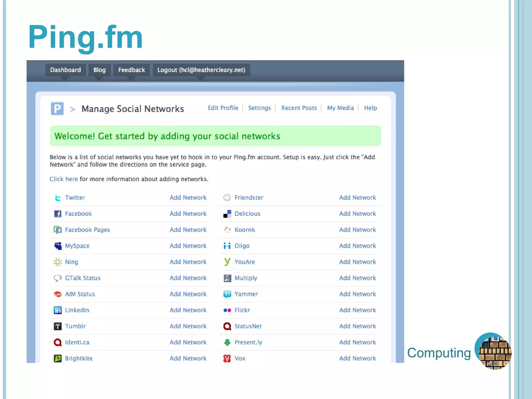Add Network for Ning
The height and width of the screenshot is (399, 532).
188,262
